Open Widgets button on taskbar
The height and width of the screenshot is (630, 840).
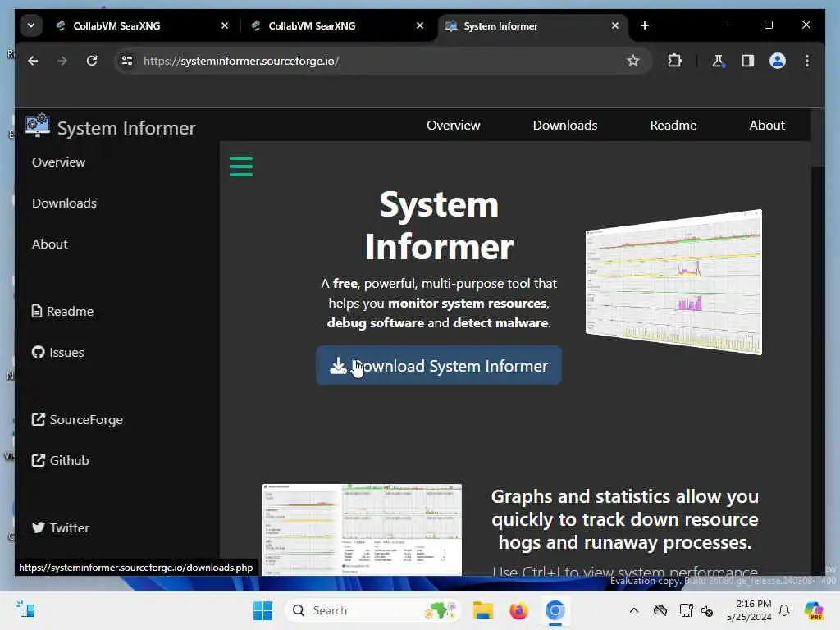coord(25,610)
